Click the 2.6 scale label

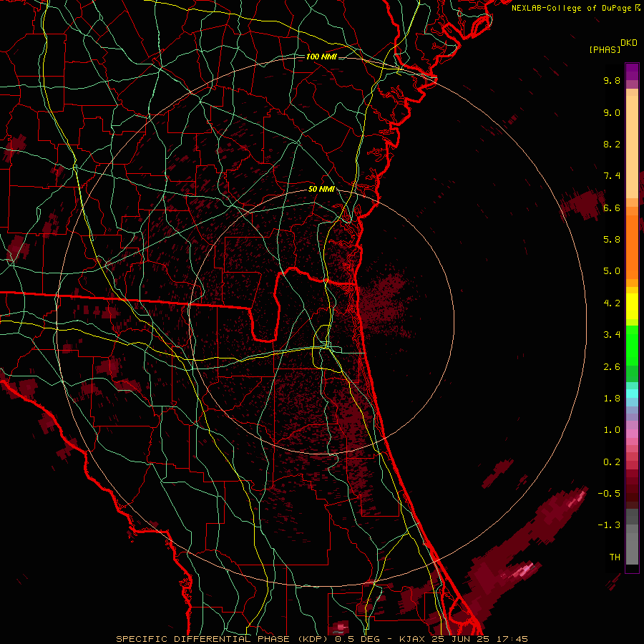(612, 367)
